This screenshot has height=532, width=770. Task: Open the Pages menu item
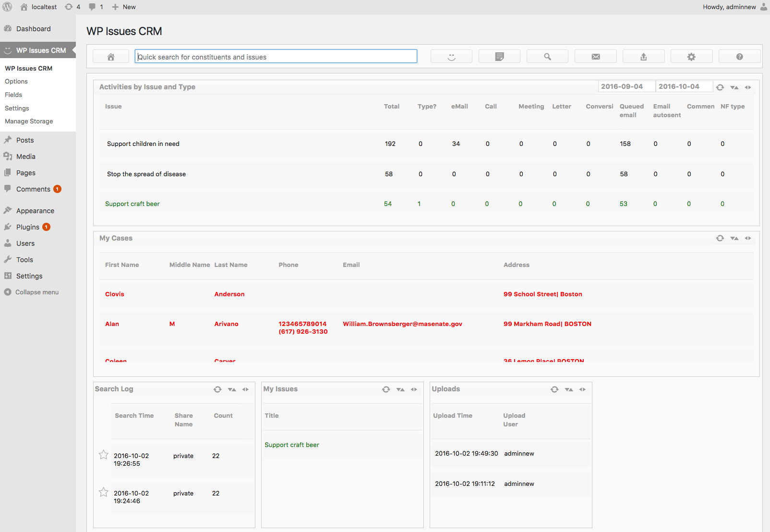point(38,173)
